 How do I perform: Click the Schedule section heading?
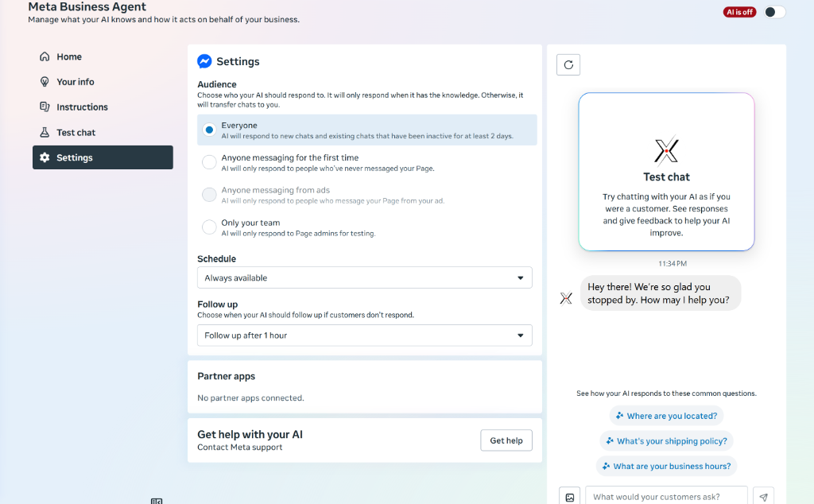216,258
